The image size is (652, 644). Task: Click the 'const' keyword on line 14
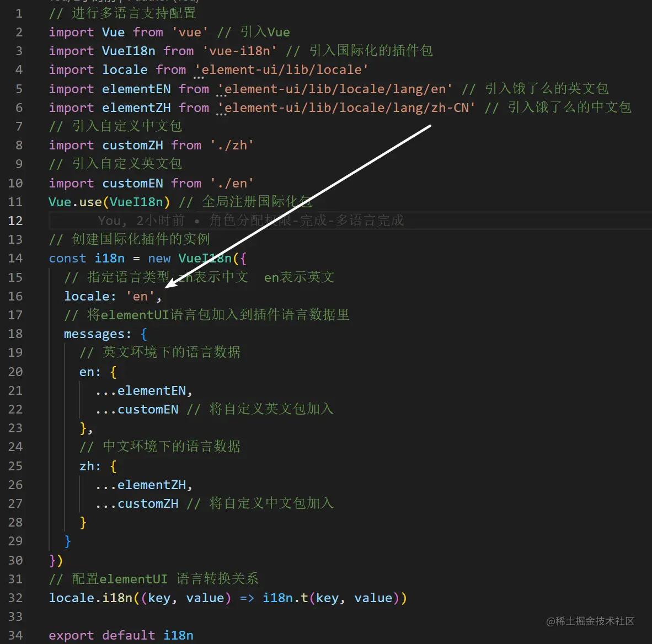click(x=67, y=258)
